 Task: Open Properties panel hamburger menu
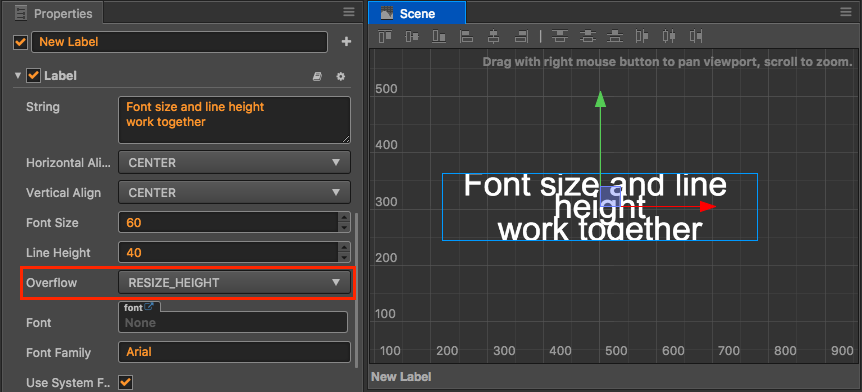pos(349,12)
